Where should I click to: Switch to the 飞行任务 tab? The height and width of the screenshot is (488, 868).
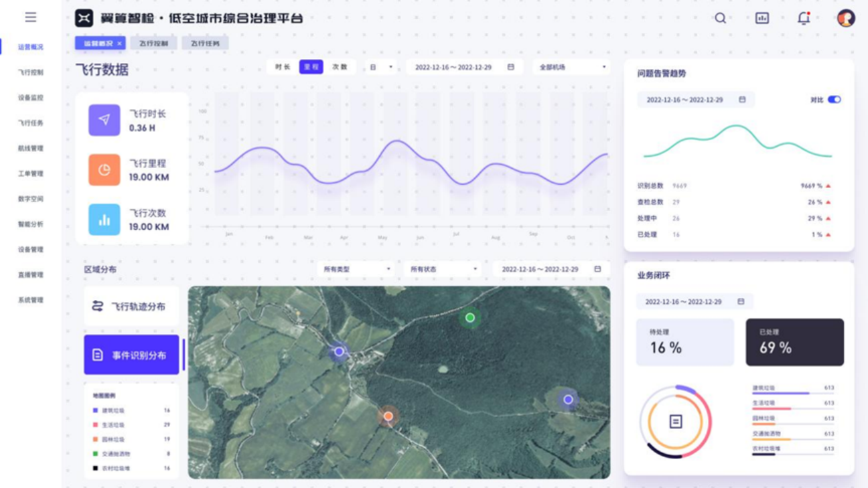coord(205,44)
